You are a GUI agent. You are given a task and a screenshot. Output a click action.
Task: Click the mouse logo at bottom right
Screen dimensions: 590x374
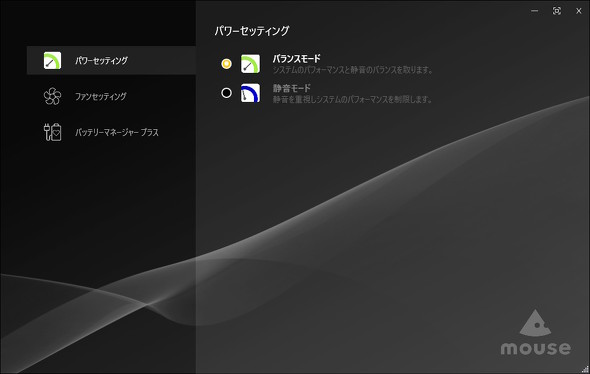click(535, 333)
